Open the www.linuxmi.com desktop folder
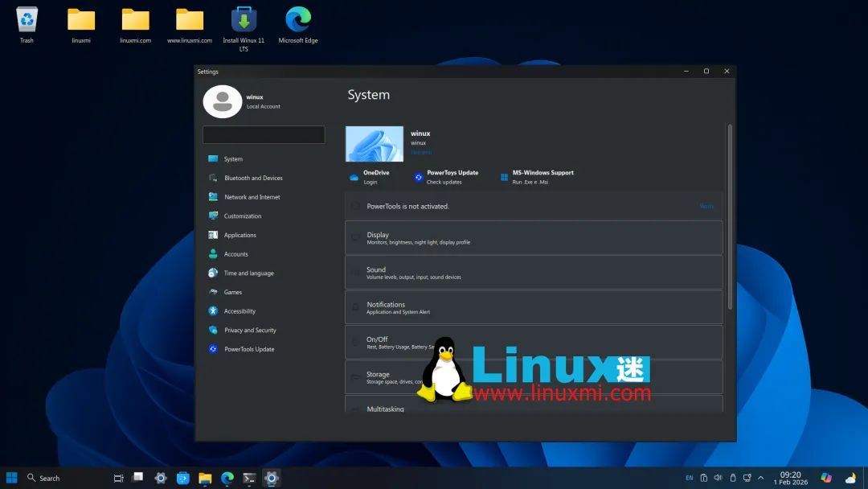This screenshot has width=868, height=489. point(190,24)
